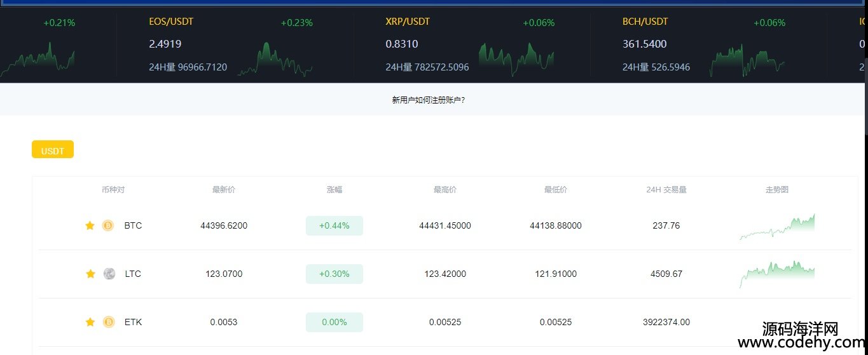Click the ETK pair name
The image size is (868, 355).
click(133, 322)
